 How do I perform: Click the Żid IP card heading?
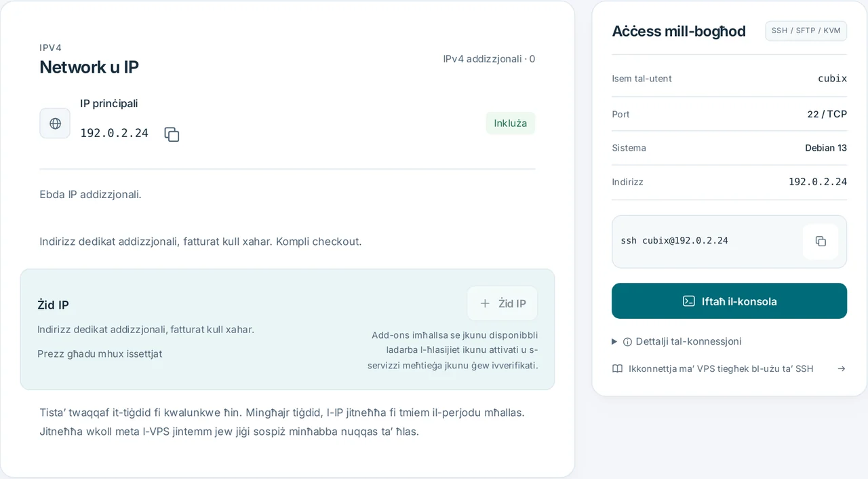(x=53, y=305)
